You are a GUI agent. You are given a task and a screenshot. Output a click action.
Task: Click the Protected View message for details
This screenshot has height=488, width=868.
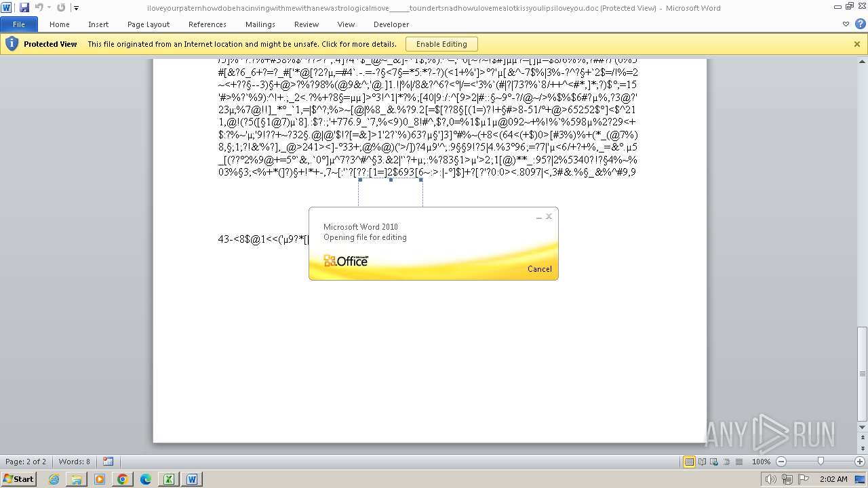point(242,44)
